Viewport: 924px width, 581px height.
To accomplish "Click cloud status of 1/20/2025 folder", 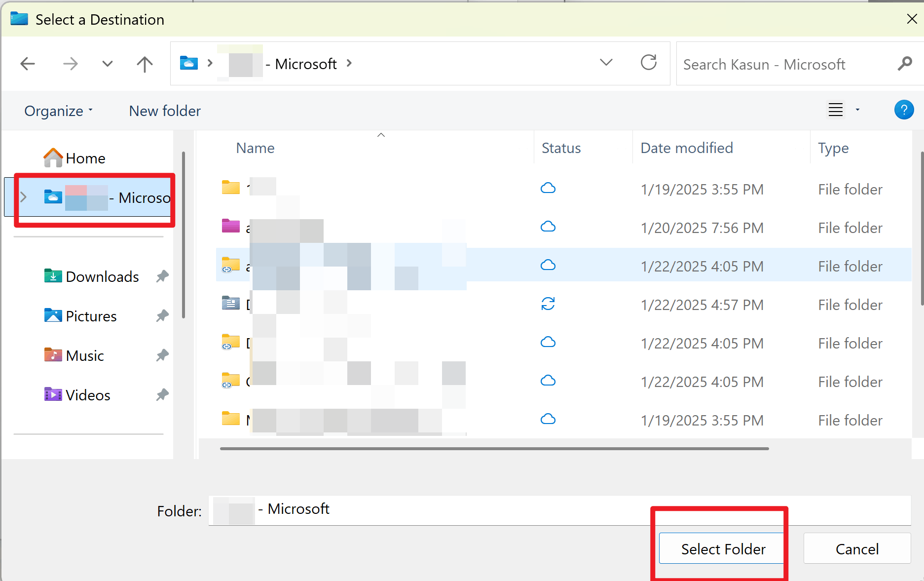I will coord(548,227).
